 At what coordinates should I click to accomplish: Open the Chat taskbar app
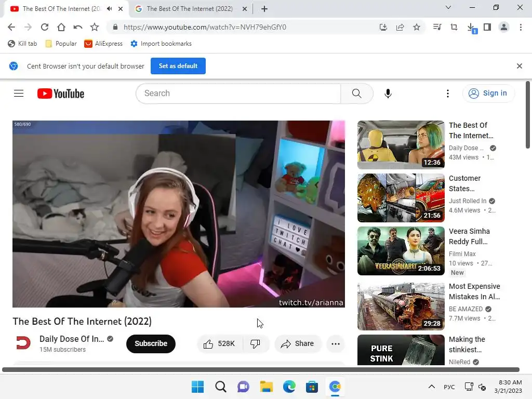(x=243, y=387)
